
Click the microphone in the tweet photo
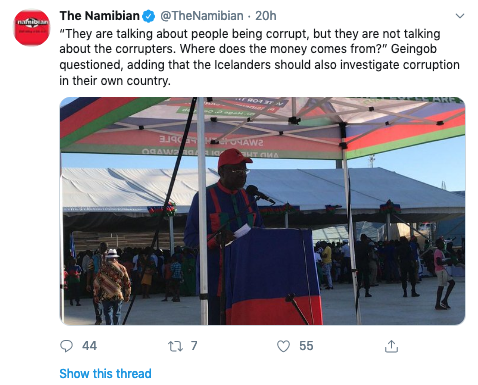click(259, 194)
